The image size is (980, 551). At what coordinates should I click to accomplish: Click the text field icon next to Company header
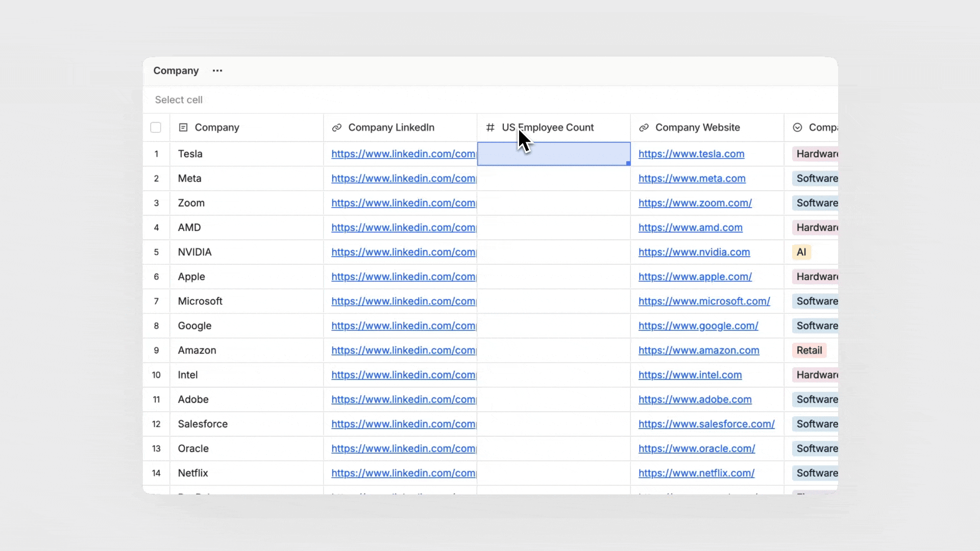tap(183, 128)
